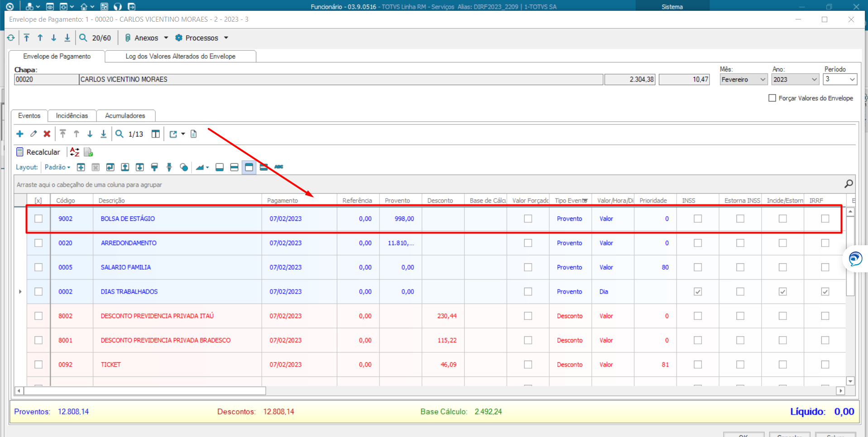Click document with green check icon
Viewport: 868px width, 437px height.
[x=88, y=152]
